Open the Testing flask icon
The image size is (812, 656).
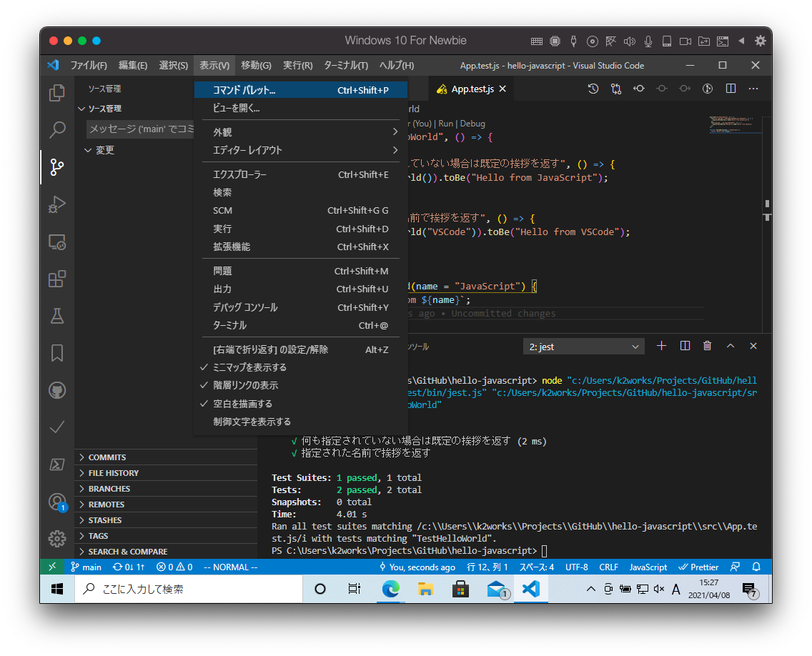point(56,316)
